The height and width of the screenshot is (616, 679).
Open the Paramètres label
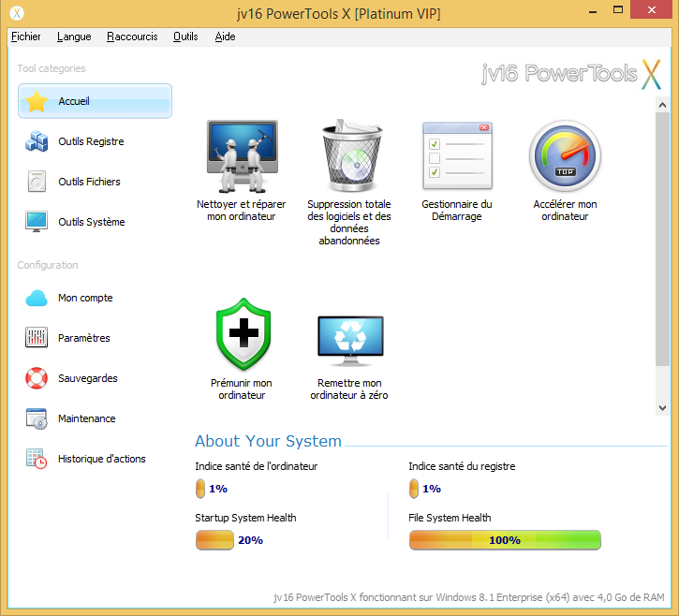[84, 338]
